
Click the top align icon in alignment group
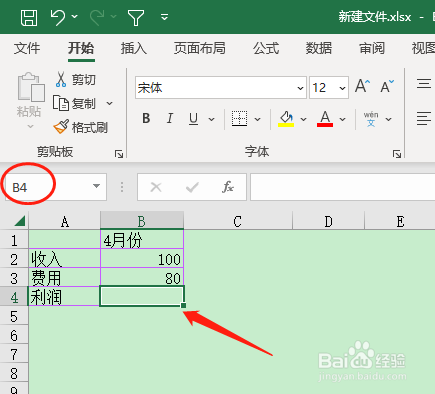click(x=424, y=83)
